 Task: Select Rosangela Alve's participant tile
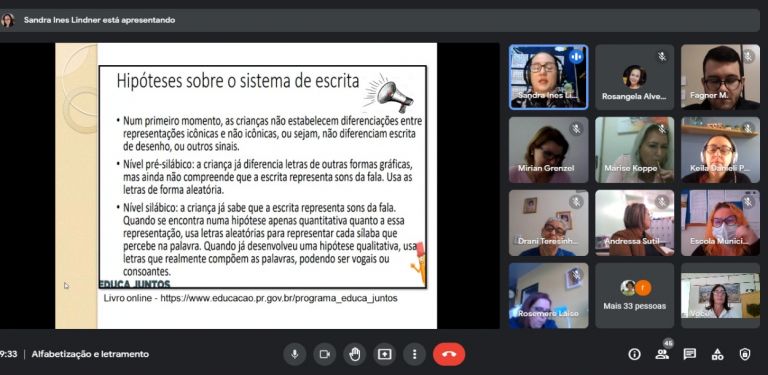click(634, 77)
